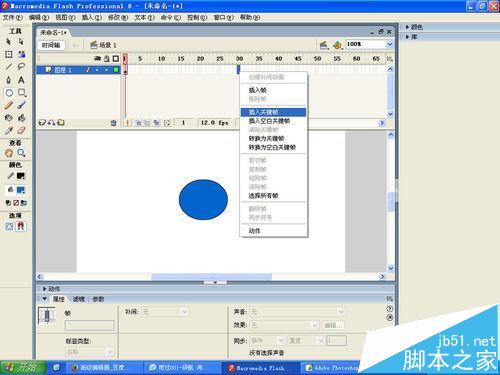Select the Lasso tool
Viewport: 500px width, 375px height.
click(x=21, y=67)
